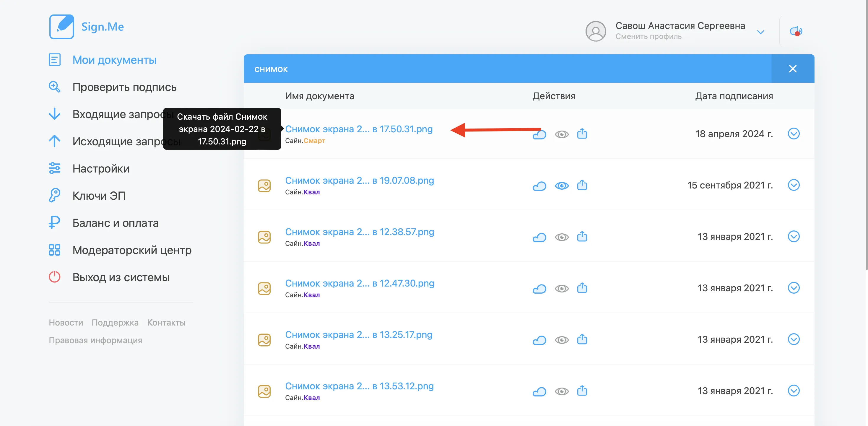The image size is (868, 426).
Task: Open Настройки menu item
Action: pos(101,168)
